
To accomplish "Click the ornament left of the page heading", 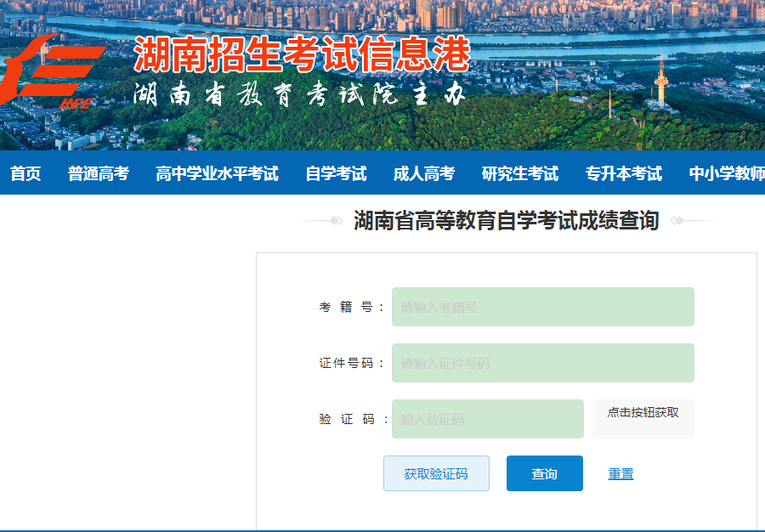I will tap(323, 221).
